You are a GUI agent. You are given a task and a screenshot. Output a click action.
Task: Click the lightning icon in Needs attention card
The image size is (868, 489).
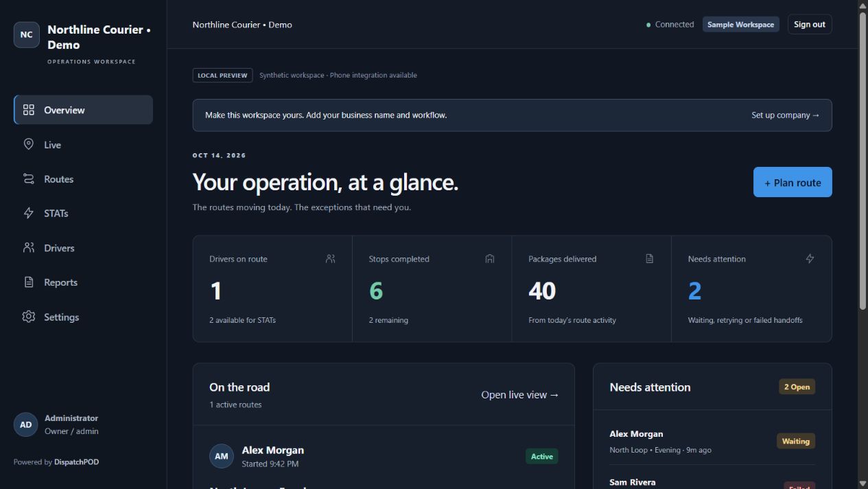[810, 259]
